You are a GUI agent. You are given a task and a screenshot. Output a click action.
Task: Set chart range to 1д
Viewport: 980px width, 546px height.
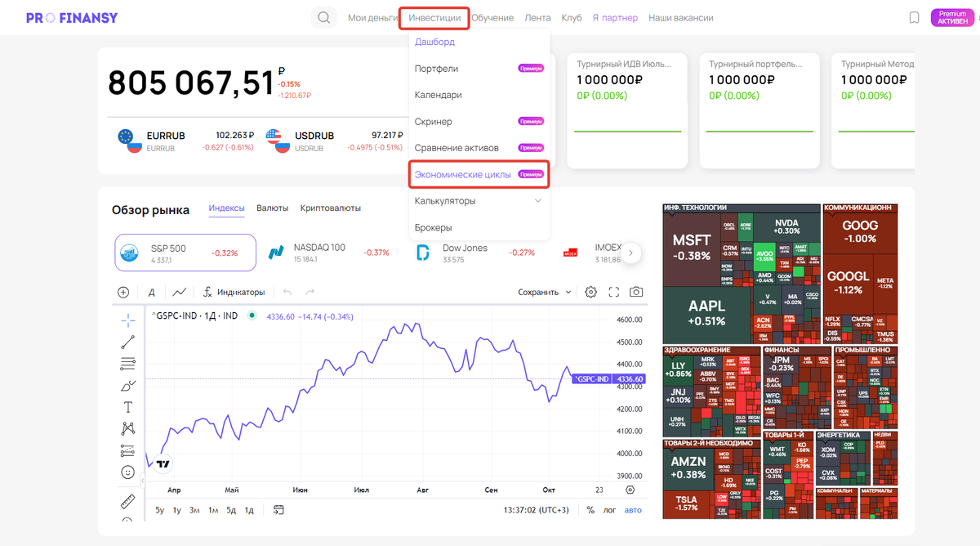coord(249,510)
